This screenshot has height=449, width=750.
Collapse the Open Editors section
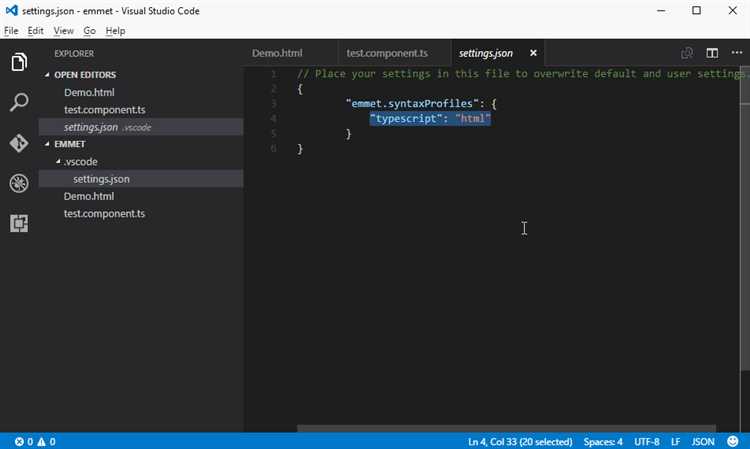click(46, 75)
